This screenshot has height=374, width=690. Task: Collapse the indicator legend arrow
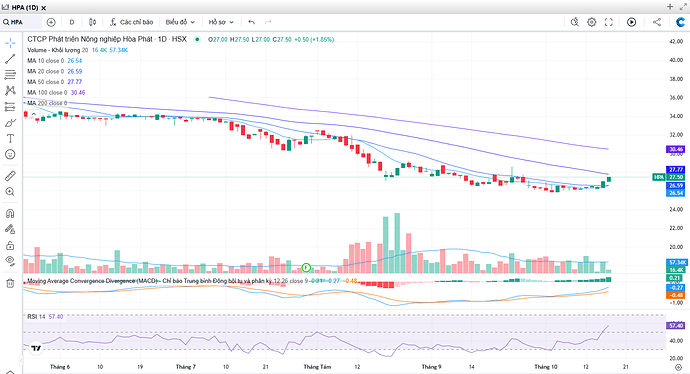coord(33,114)
